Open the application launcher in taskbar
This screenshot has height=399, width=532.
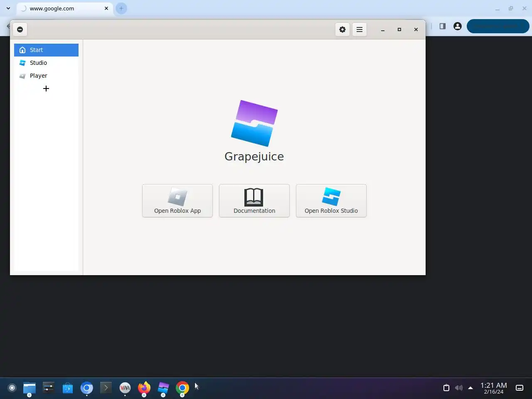(12, 388)
